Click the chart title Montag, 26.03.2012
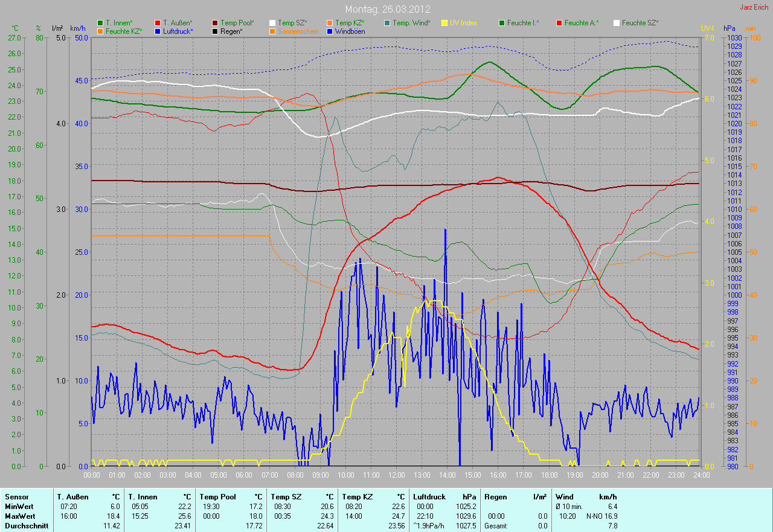This screenshot has height=532, width=773. pyautogui.click(x=386, y=9)
